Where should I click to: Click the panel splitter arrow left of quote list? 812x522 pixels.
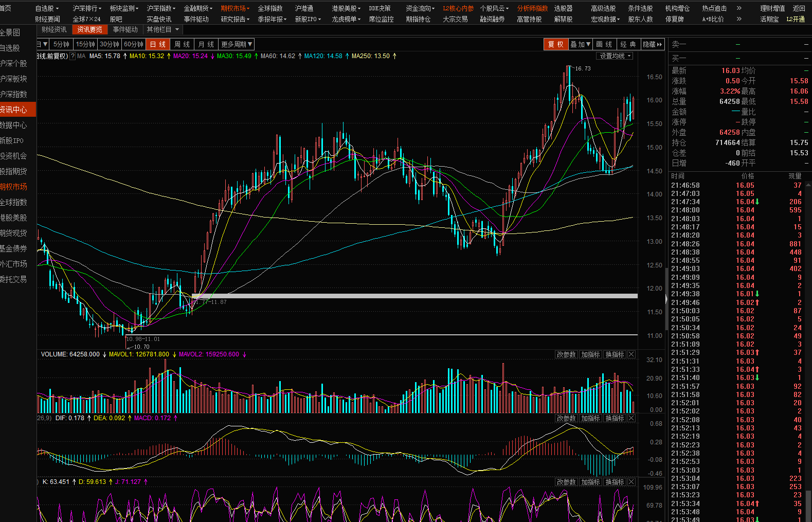(x=666, y=298)
